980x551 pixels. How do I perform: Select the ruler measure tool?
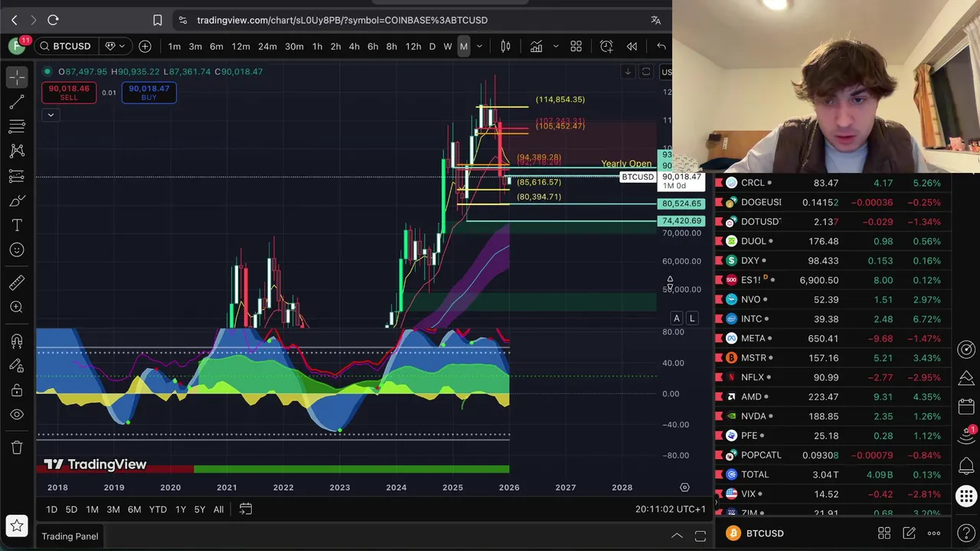point(17,282)
